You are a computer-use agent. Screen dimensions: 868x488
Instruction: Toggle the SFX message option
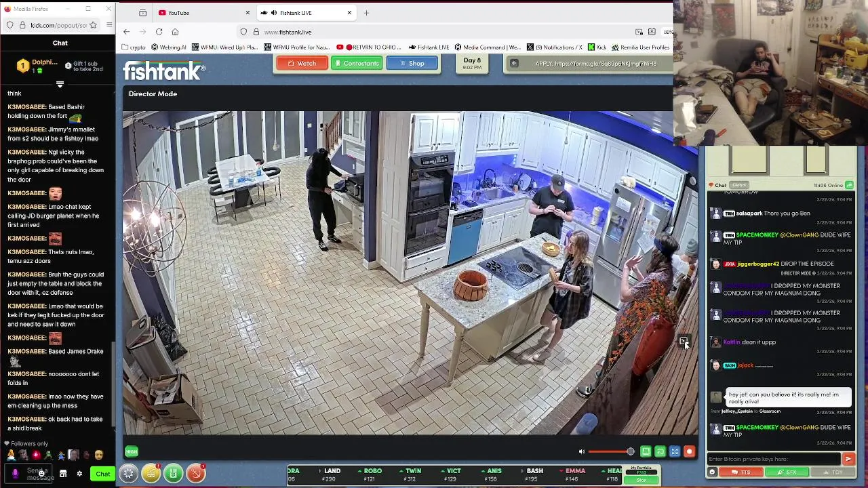click(x=787, y=472)
